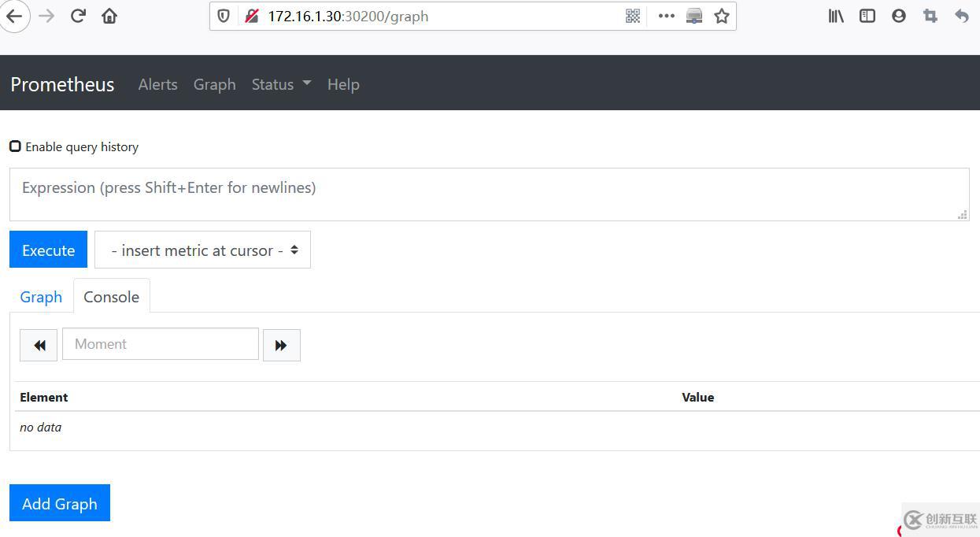This screenshot has height=537, width=980.
Task: Open the browser library icon
Action: click(836, 16)
